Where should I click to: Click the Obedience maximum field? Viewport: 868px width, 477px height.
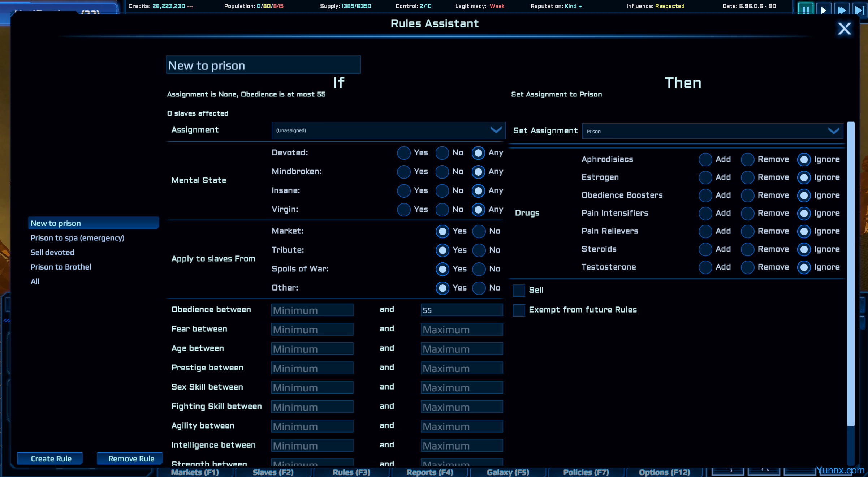click(x=461, y=310)
